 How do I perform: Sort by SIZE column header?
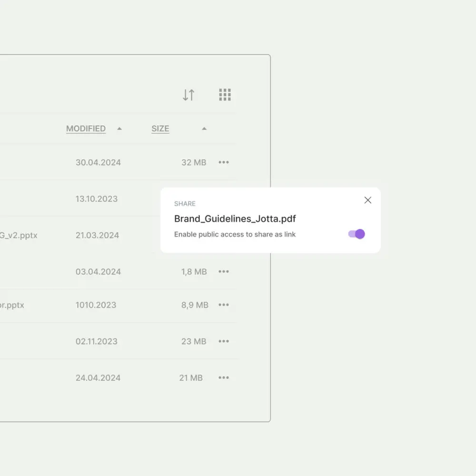(160, 129)
